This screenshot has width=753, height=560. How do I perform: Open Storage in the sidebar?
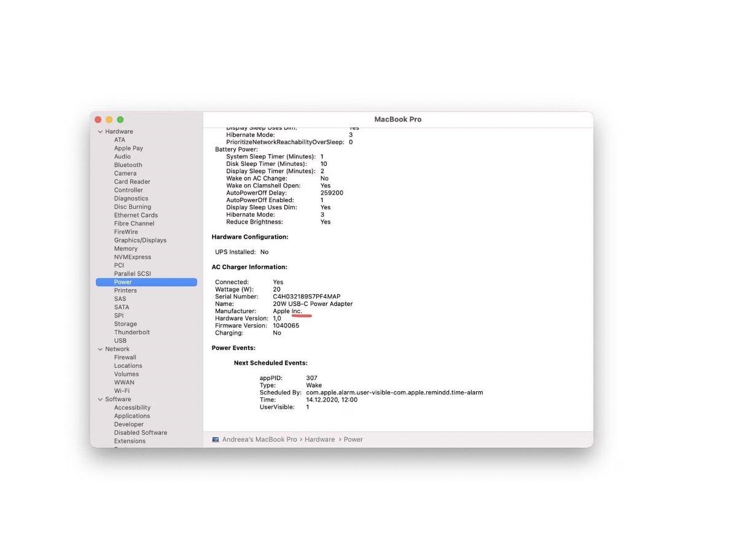pyautogui.click(x=125, y=324)
